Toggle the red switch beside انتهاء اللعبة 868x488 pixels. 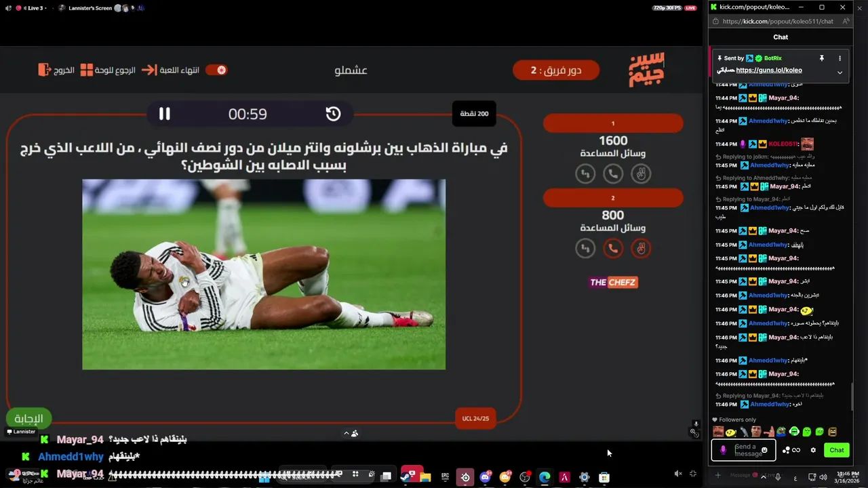(x=216, y=70)
